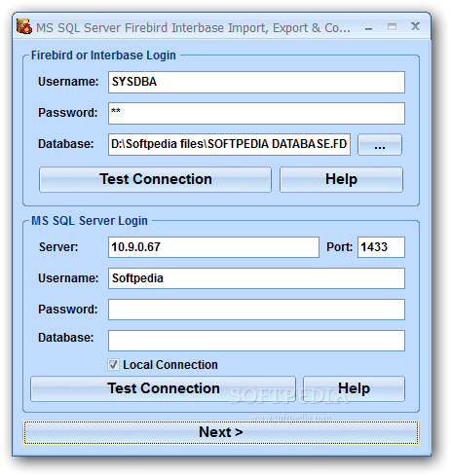
Task: Focus the empty SQL Server Database field
Action: 256,341
